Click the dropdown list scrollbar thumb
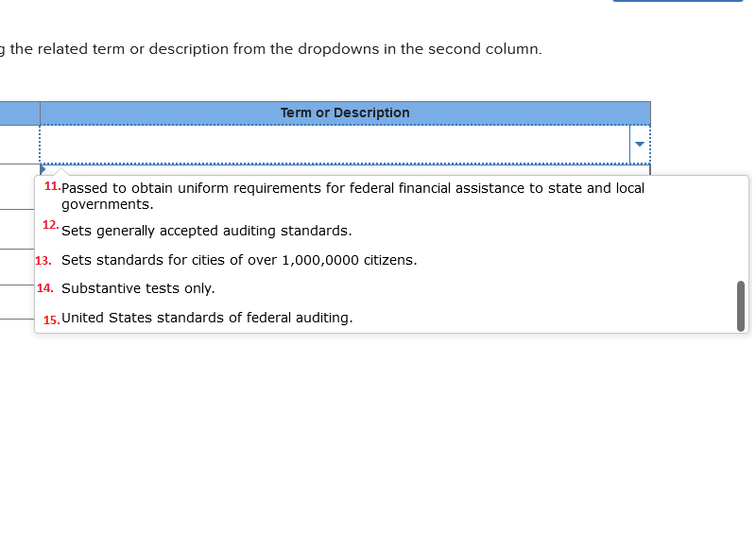 click(741, 306)
